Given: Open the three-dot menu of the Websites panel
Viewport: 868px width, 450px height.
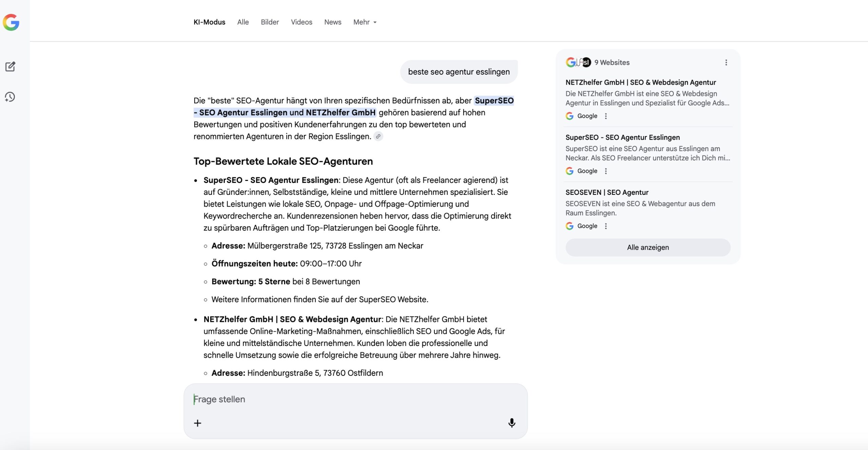Looking at the screenshot, I should [x=726, y=62].
